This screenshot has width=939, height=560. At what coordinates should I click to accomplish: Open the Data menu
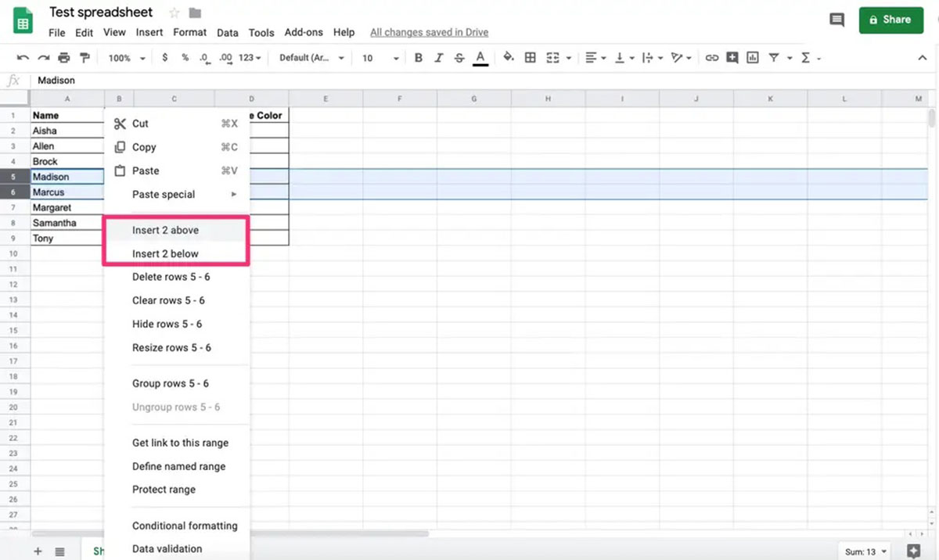227,32
